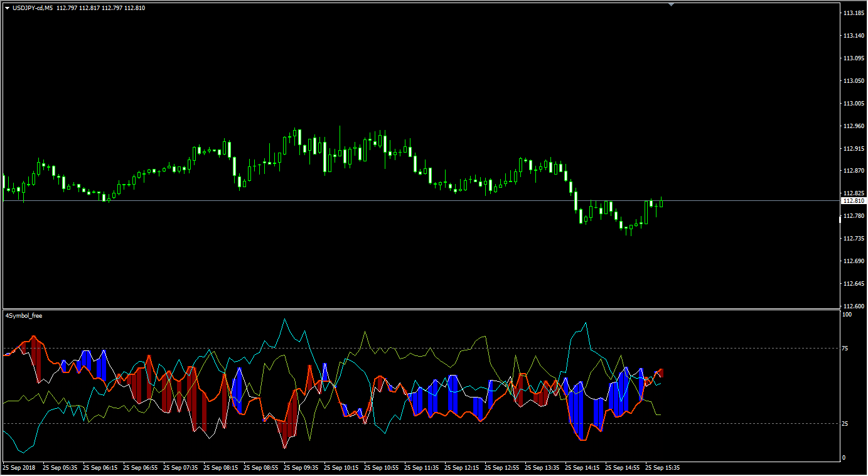This screenshot has width=868, height=476.
Task: Click the 112.960 price scale label
Action: 853,126
